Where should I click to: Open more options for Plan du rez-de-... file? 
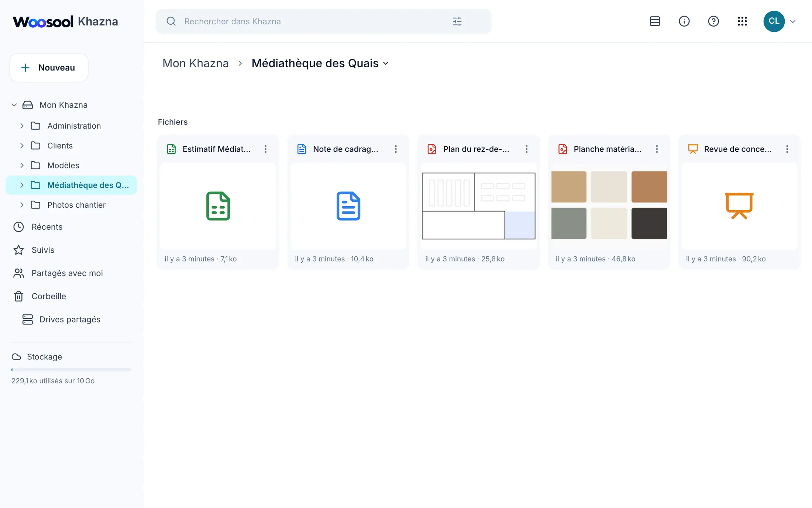526,149
